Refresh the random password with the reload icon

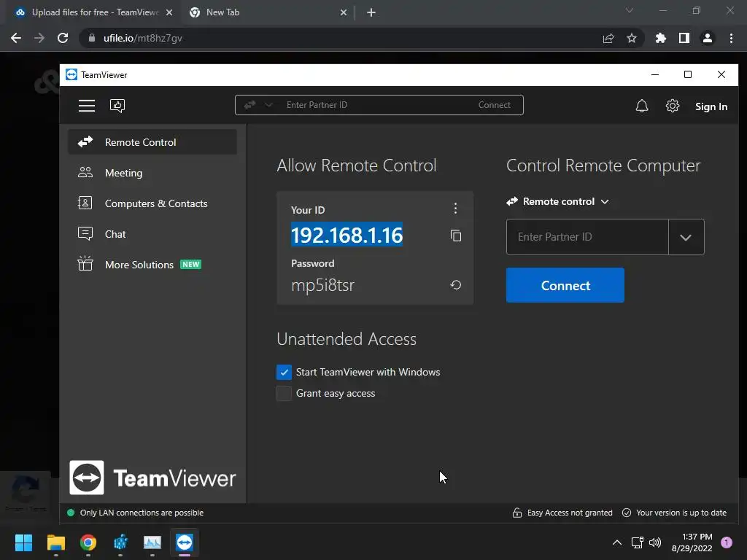coord(456,285)
